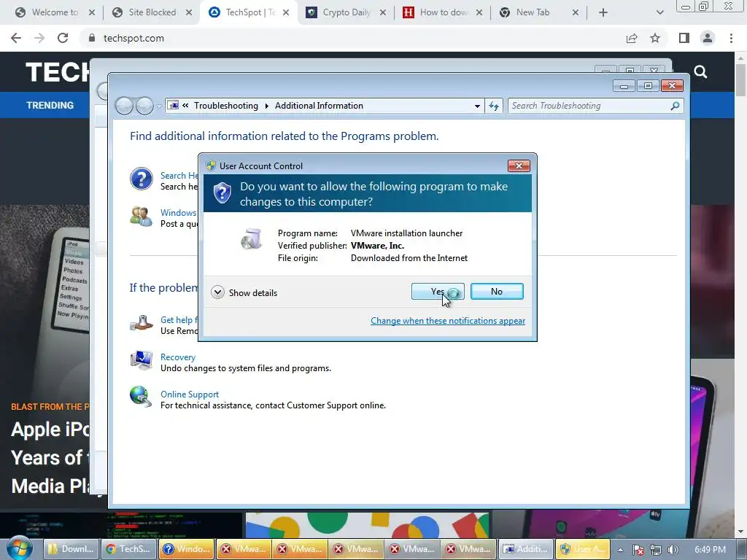Viewport: 747px width, 560px height.
Task: Click the Search Help question mark icon
Action: (x=141, y=179)
